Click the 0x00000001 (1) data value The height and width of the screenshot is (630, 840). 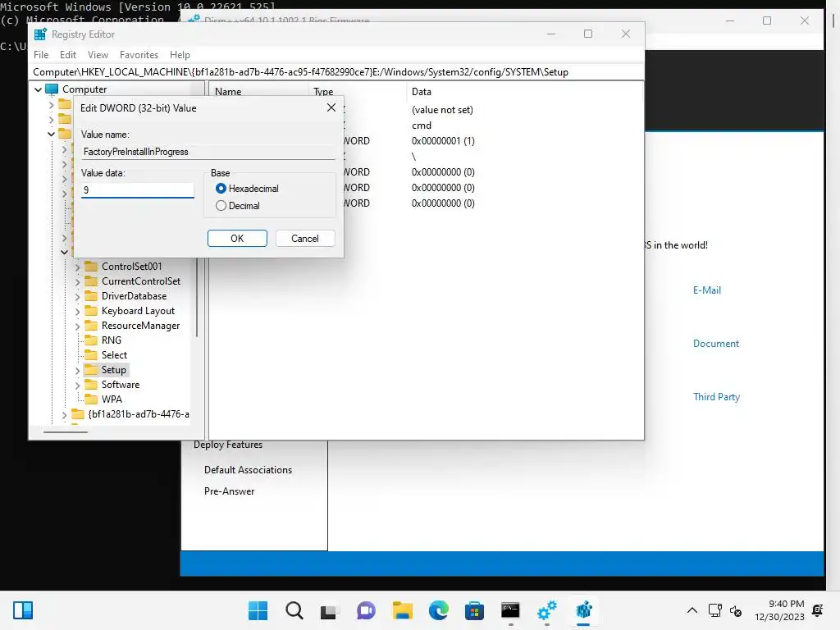(442, 141)
